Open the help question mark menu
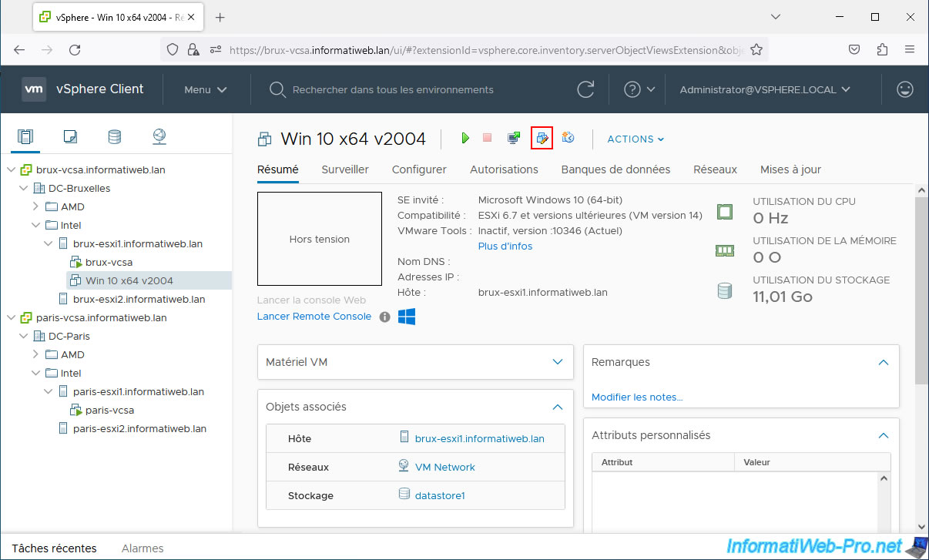Viewport: 929px width, 560px height. [x=639, y=89]
